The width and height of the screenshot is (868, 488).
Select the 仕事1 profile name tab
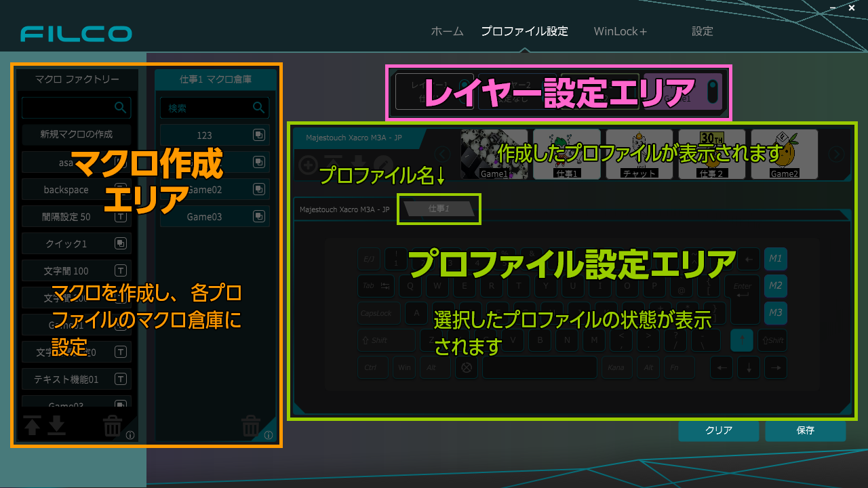coord(439,209)
